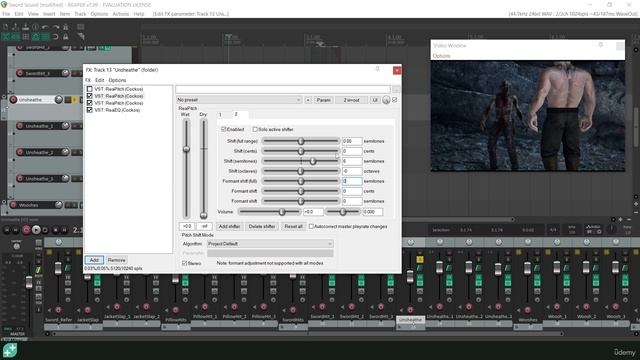The height and width of the screenshot is (360, 640).
Task: Arm the Unsheathe_2 track for recording
Action: pyautogui.click(x=20, y=152)
